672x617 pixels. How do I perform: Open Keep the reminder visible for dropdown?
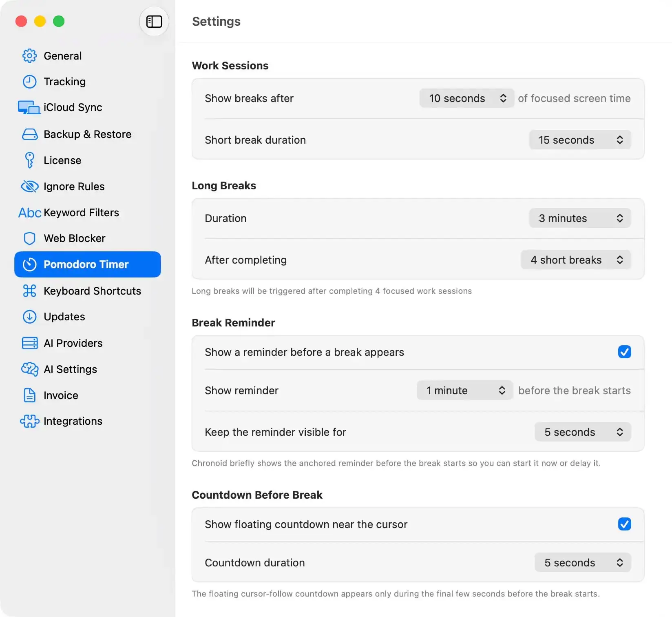tap(583, 432)
